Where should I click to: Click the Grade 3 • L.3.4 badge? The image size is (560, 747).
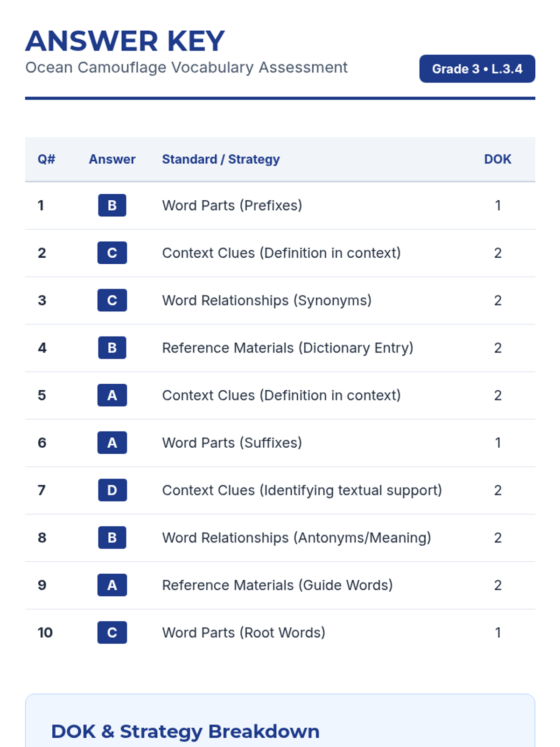coord(477,69)
